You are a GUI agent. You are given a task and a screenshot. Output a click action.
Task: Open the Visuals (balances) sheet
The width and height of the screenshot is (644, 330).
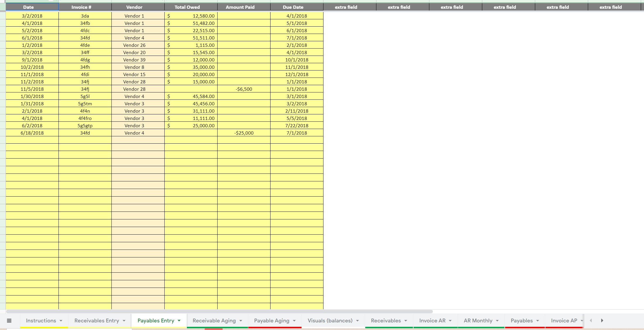coord(330,321)
